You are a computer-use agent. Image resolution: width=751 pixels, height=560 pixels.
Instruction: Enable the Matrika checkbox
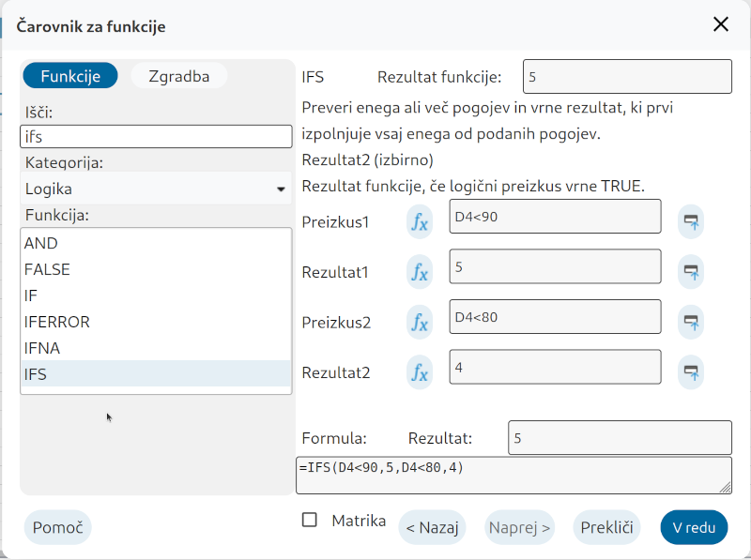[310, 520]
